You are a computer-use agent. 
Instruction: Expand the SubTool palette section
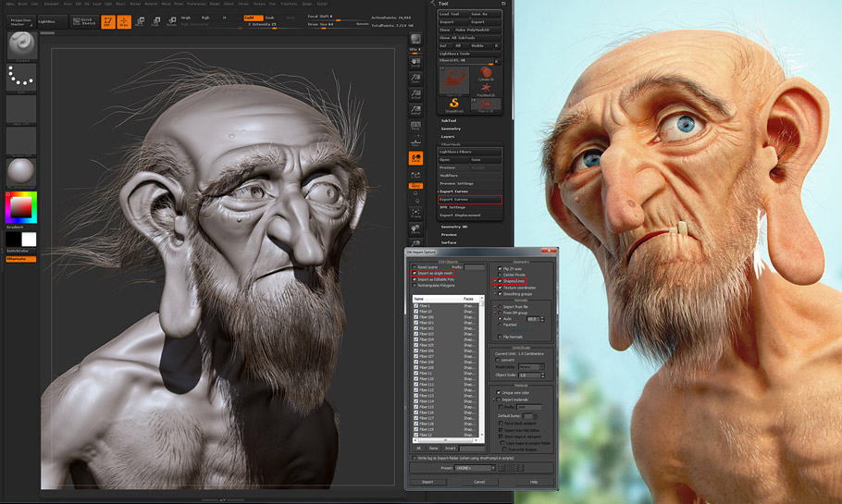pyautogui.click(x=449, y=120)
